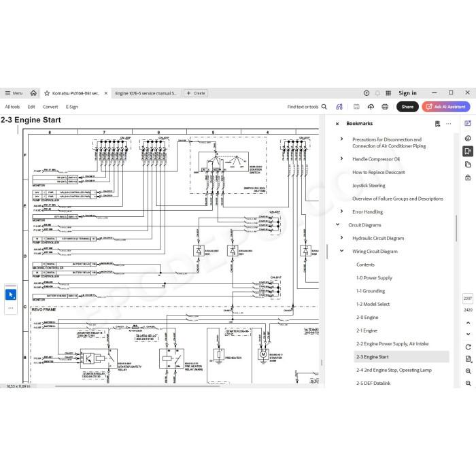Toggle the Bookmarks side panel icon
This screenshot has width=476, height=476.
click(x=468, y=151)
